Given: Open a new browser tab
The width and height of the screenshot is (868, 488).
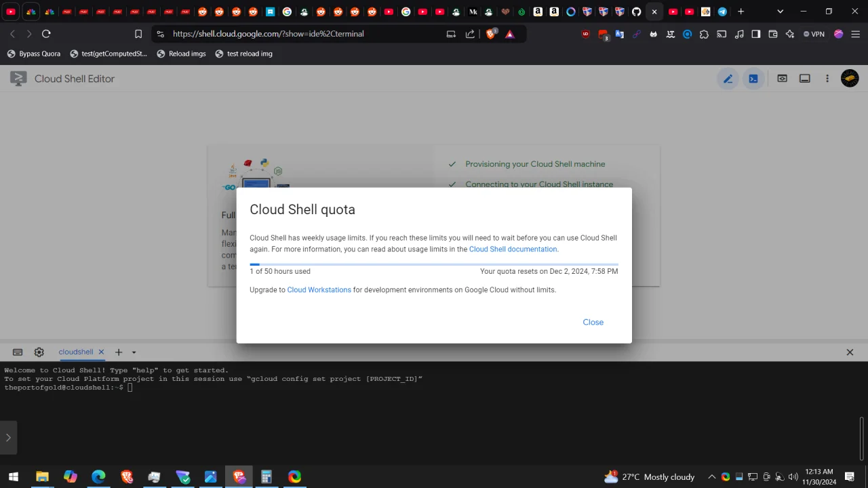Looking at the screenshot, I should [741, 12].
